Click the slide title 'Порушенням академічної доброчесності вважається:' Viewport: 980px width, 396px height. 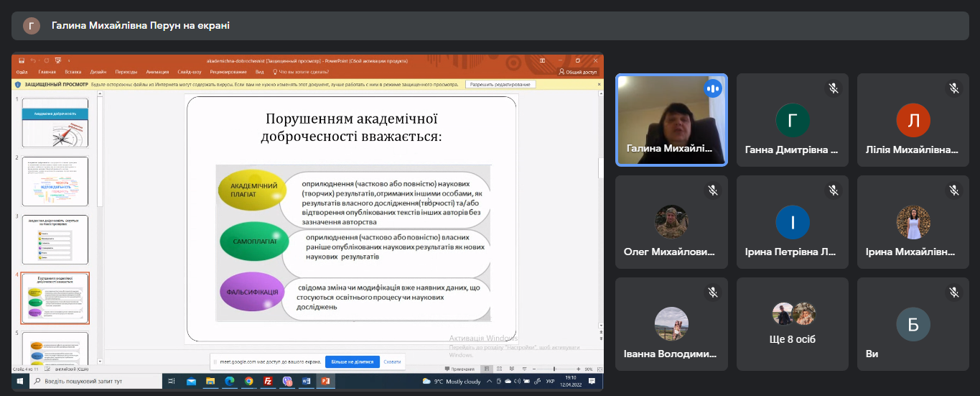351,127
